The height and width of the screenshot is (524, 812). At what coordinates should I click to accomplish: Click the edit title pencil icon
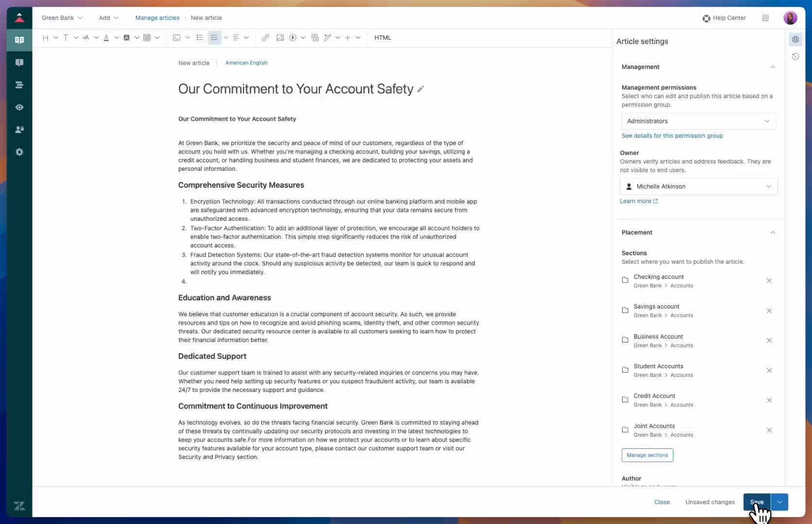(x=421, y=89)
